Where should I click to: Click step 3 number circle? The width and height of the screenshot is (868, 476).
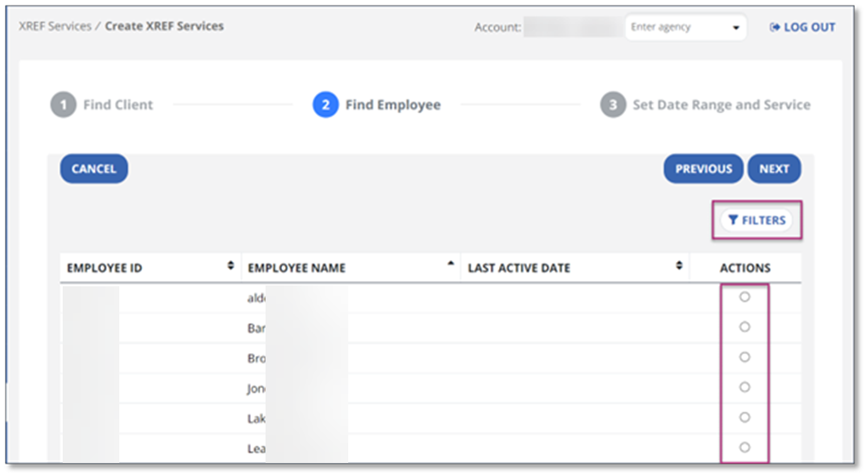click(x=613, y=105)
